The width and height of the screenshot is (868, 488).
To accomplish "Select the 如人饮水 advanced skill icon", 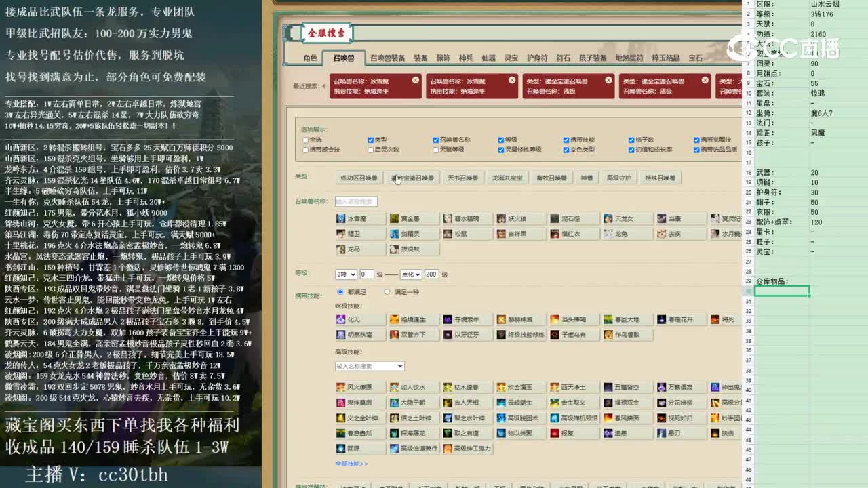I will coord(414,388).
